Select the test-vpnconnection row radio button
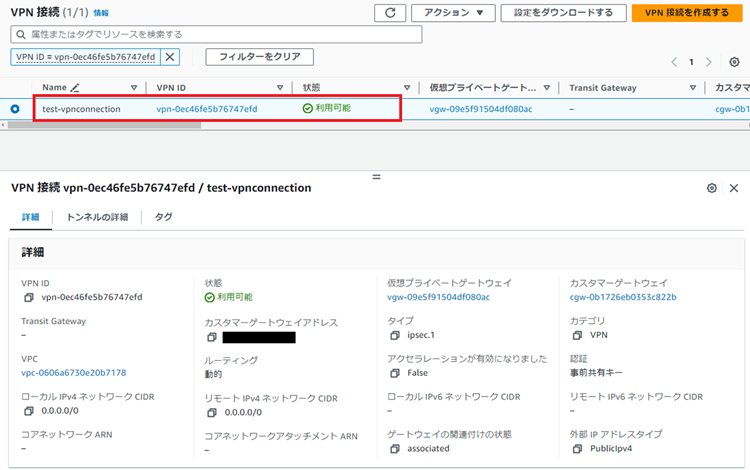Image resolution: width=750 pixels, height=470 pixels. 15,109
